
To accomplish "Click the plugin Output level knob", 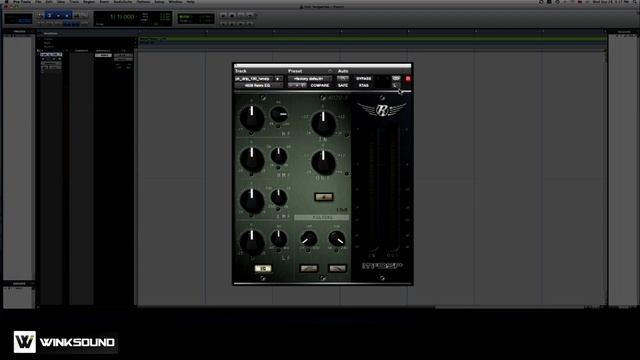I will (323, 162).
